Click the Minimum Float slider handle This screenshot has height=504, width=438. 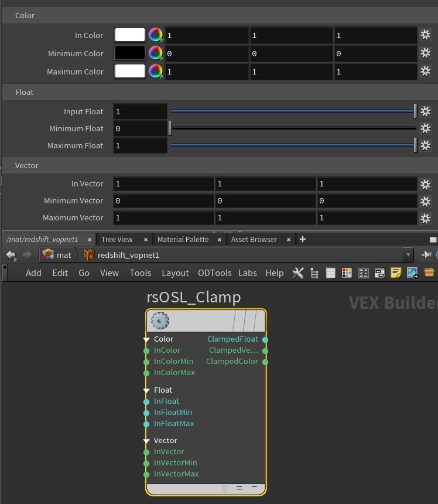click(x=170, y=128)
